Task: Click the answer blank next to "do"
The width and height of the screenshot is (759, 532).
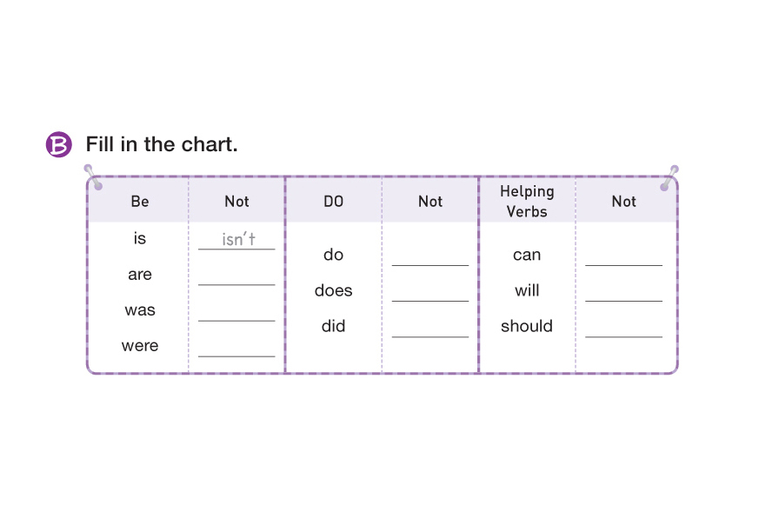Action: 429,257
